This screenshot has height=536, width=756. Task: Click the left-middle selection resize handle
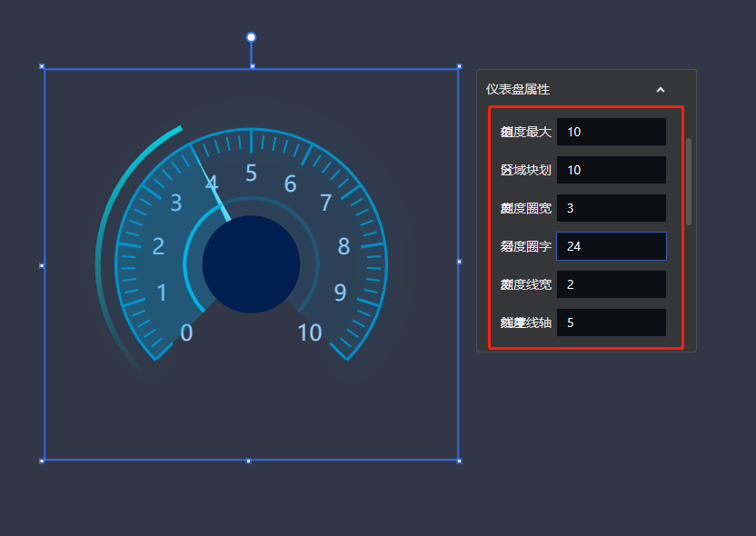point(43,265)
